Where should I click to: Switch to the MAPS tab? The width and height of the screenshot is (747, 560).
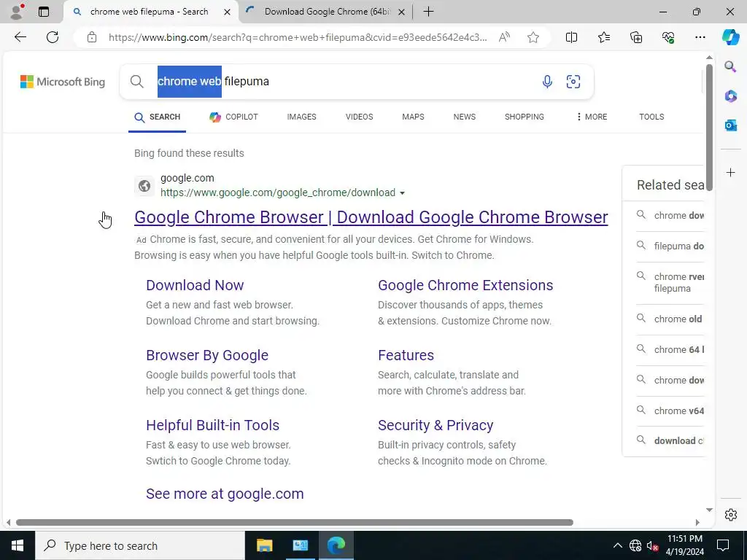pos(413,117)
